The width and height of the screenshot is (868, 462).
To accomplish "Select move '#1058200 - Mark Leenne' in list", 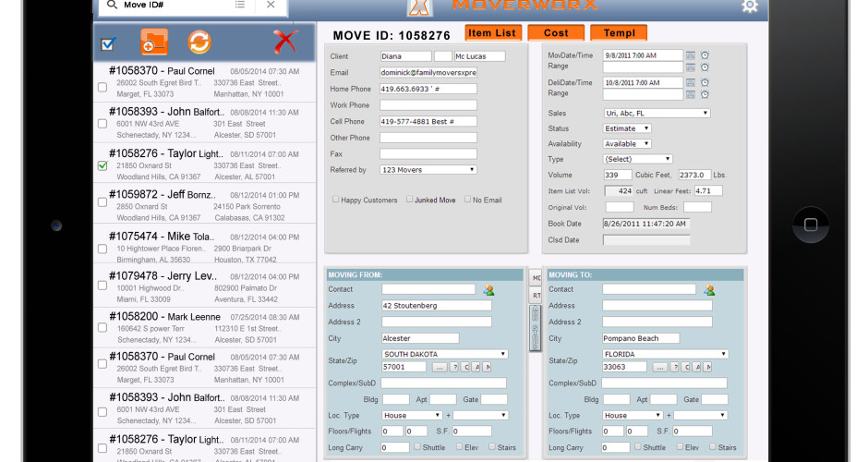I will coord(205,327).
